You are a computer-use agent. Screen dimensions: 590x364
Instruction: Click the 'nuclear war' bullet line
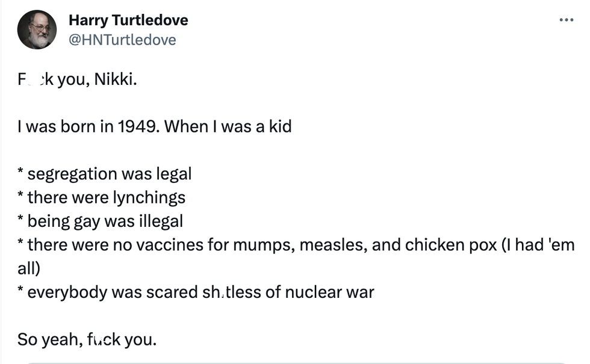[x=196, y=292]
